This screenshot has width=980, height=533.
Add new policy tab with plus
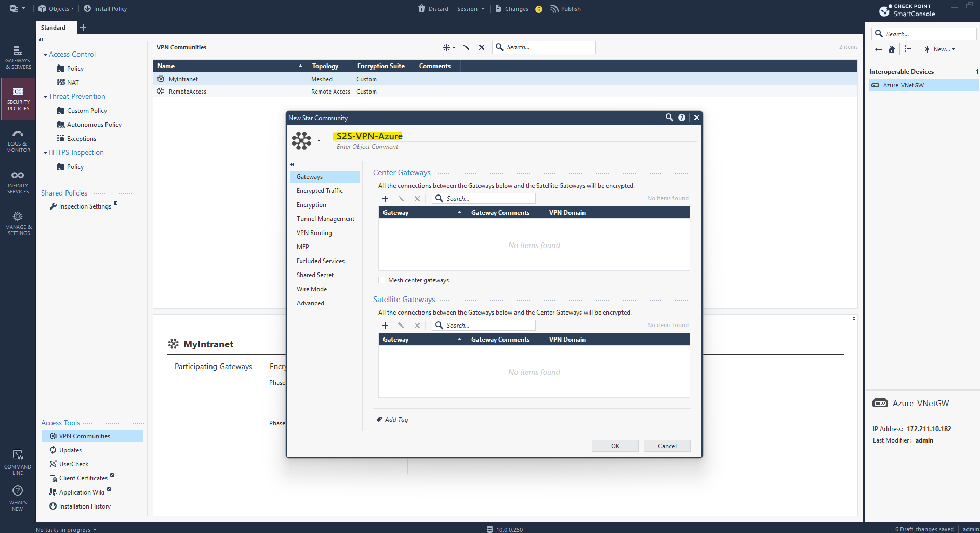pos(83,28)
